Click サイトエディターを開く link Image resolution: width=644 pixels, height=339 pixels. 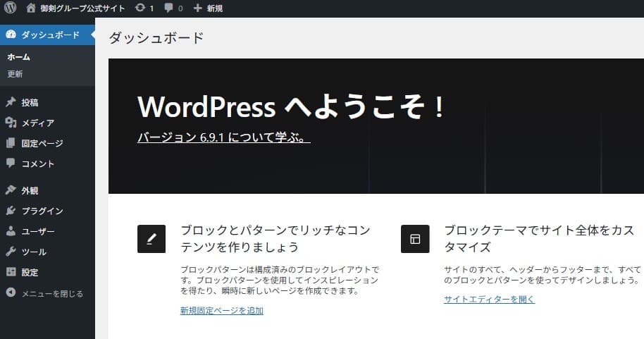click(489, 299)
